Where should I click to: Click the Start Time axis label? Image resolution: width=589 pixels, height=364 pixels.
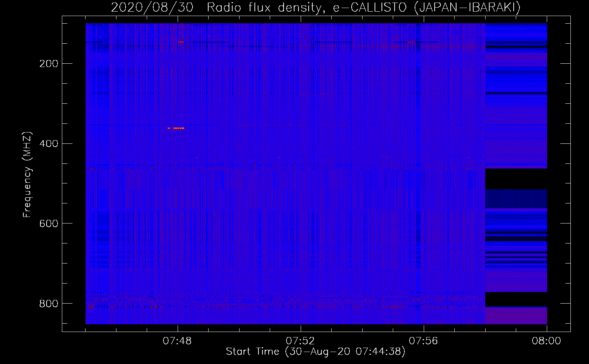pos(316,352)
